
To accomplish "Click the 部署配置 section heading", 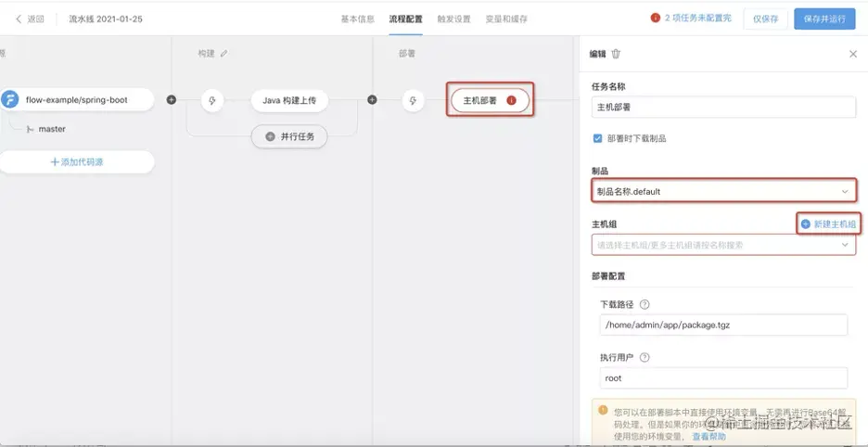I will coord(608,275).
